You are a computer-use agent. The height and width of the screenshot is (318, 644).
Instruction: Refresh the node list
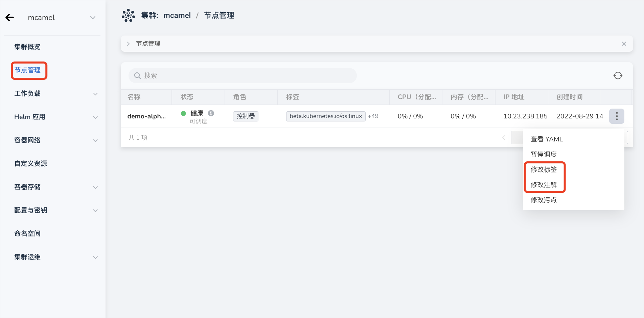tap(618, 75)
